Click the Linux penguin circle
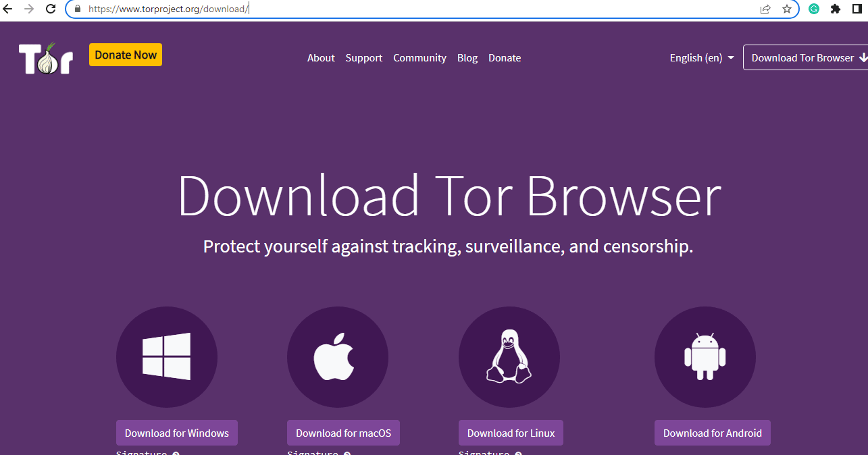868x455 pixels. (x=509, y=356)
